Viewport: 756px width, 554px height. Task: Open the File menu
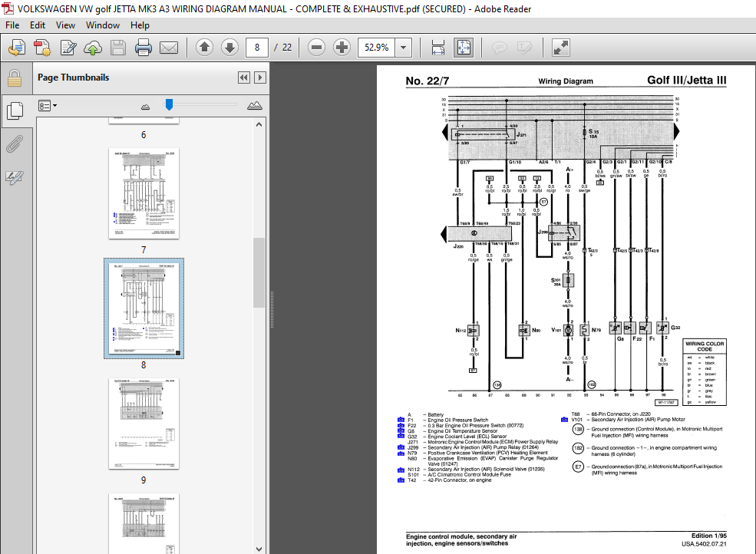[12, 25]
